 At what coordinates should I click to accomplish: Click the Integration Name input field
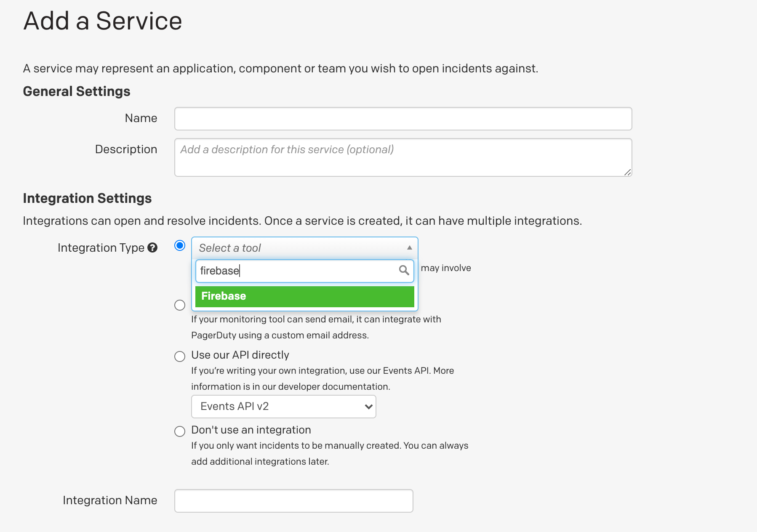(293, 501)
